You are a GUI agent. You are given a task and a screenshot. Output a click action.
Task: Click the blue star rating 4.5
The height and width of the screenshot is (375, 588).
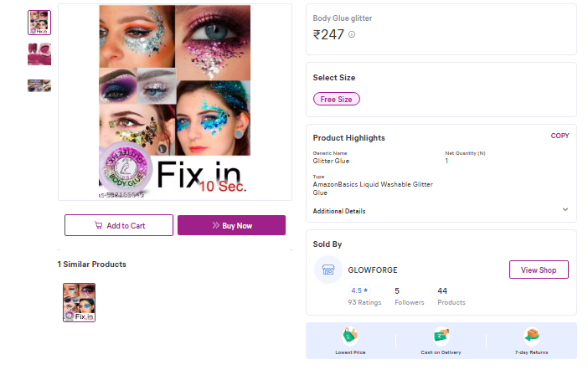coord(359,290)
